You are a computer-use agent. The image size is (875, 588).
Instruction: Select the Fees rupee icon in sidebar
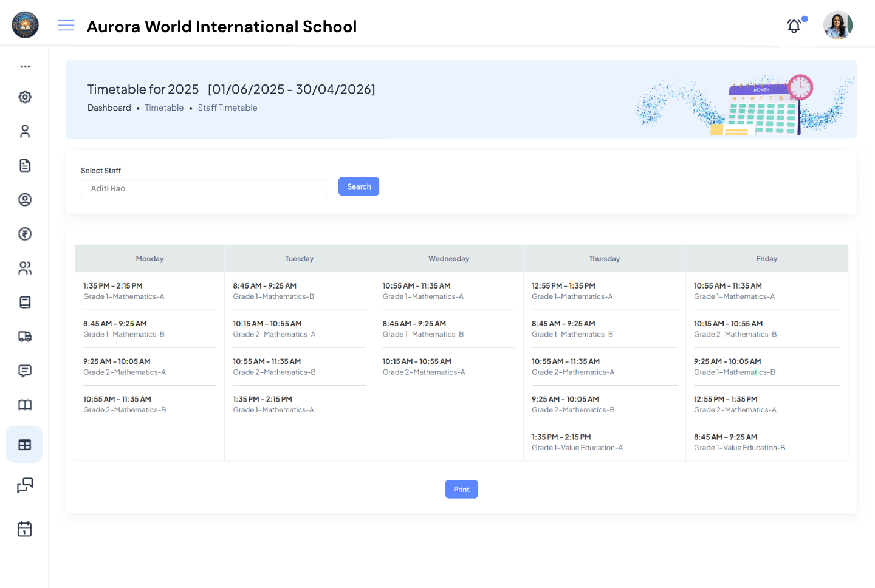(x=24, y=234)
